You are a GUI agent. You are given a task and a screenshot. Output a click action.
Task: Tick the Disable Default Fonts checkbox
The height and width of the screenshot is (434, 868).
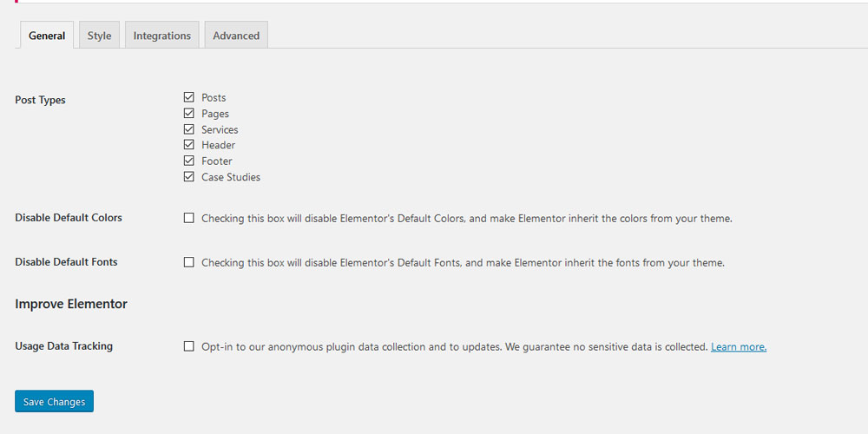point(189,262)
